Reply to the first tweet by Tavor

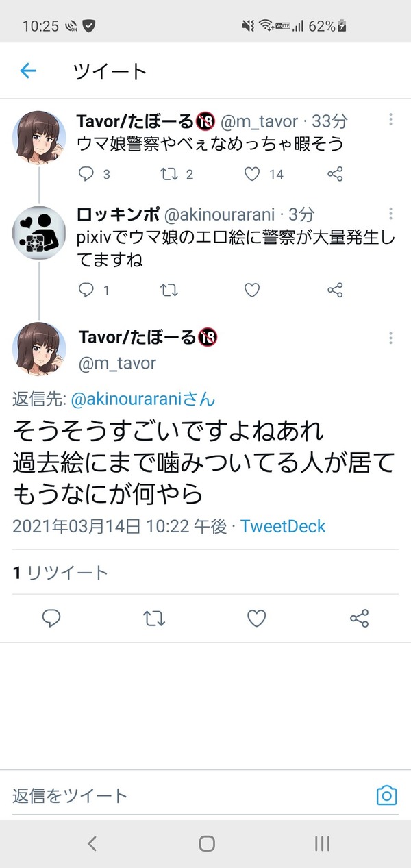[86, 174]
